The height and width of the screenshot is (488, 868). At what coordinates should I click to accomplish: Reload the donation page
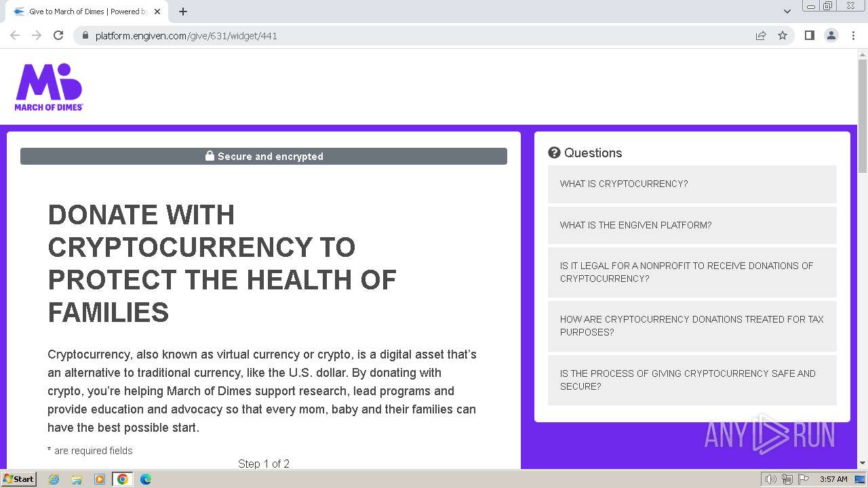tap(58, 35)
